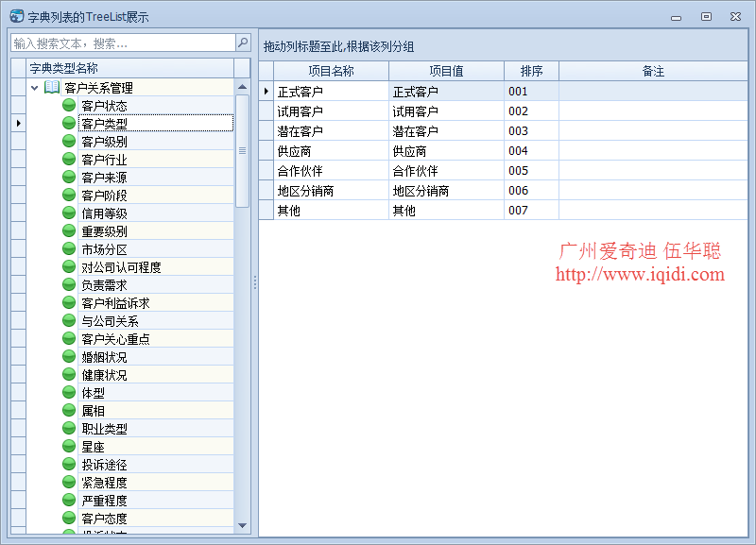The image size is (756, 545).
Task: Click the 潜在客户 cell in 项目值 column
Action: 446,131
